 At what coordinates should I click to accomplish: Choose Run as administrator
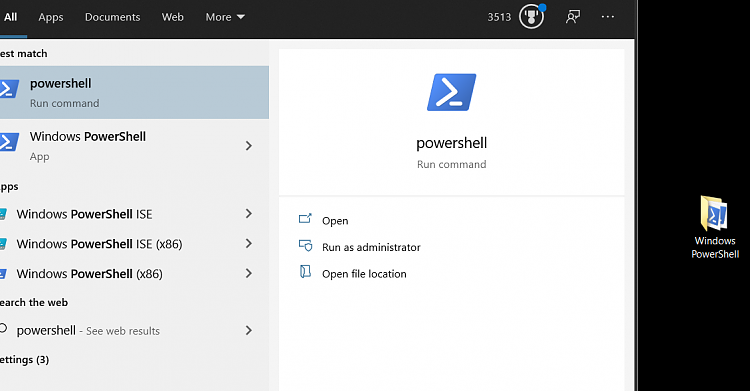371,247
